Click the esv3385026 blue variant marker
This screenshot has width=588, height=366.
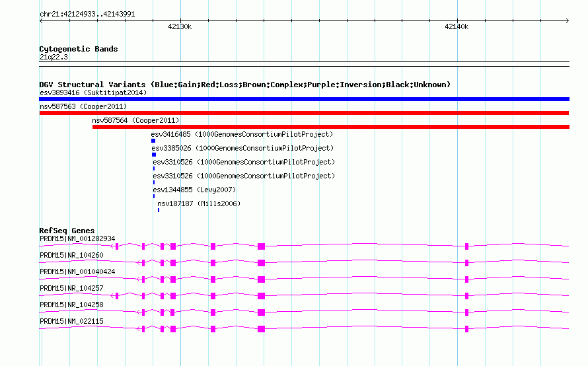pos(154,155)
